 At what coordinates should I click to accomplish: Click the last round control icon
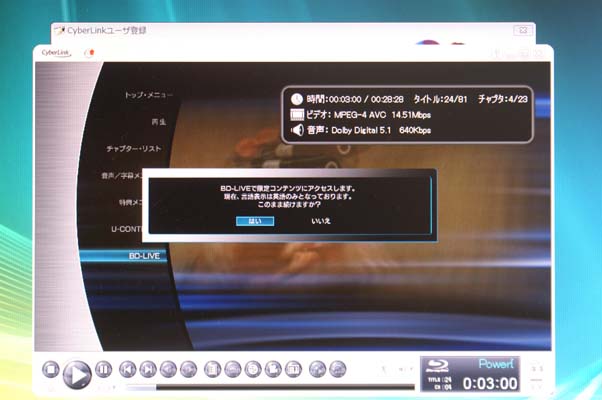click(338, 370)
